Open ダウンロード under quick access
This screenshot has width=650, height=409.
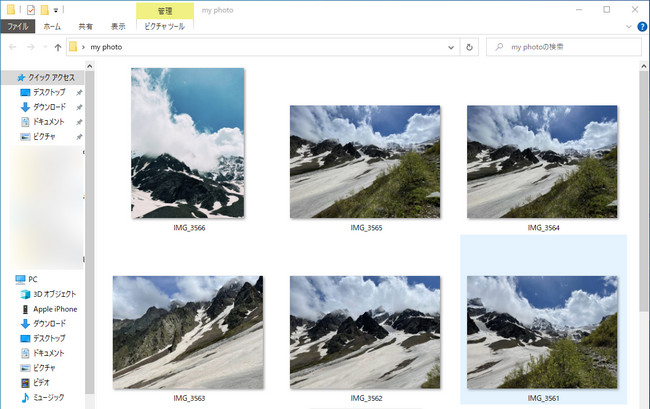[49, 107]
